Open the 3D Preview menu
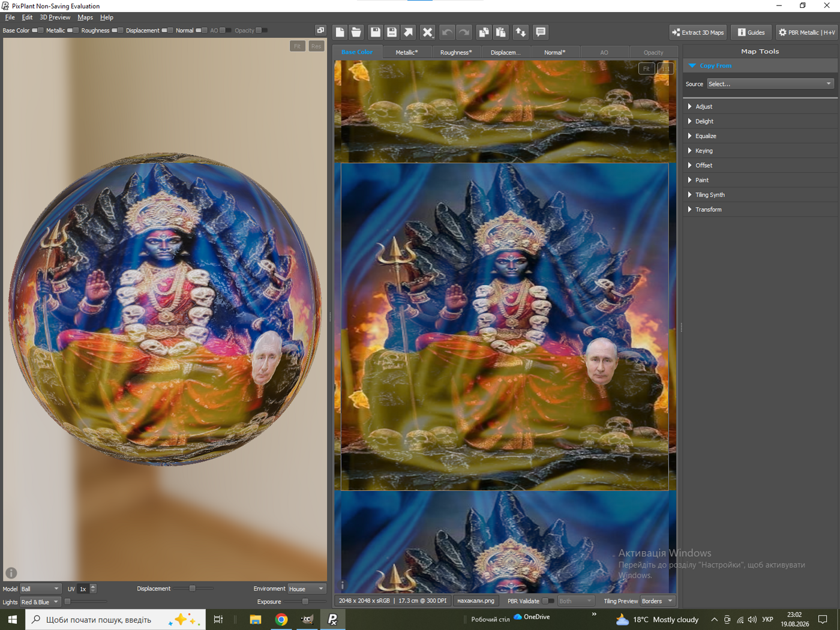The width and height of the screenshot is (840, 630). click(55, 17)
